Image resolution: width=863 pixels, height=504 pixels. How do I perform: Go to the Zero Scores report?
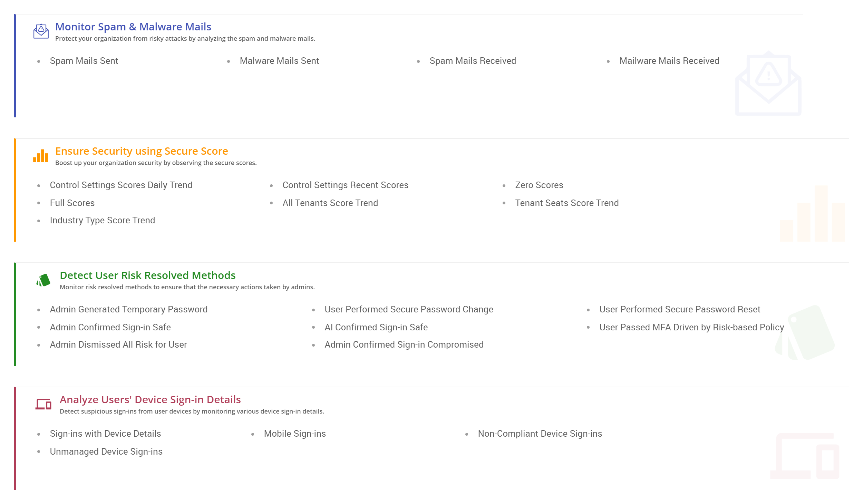[x=539, y=185]
